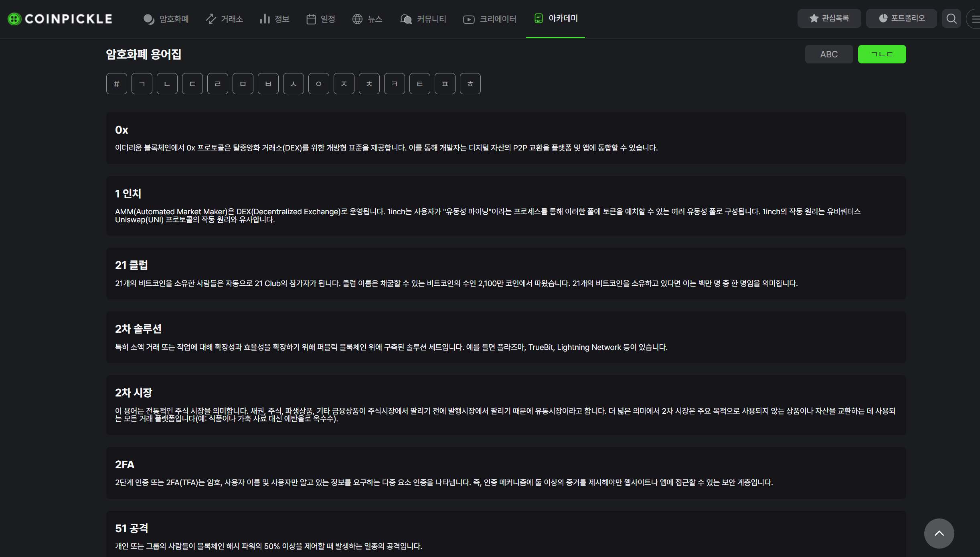The height and width of the screenshot is (557, 980).
Task: Click the 1 인치 glossary entry title
Action: [x=128, y=193]
